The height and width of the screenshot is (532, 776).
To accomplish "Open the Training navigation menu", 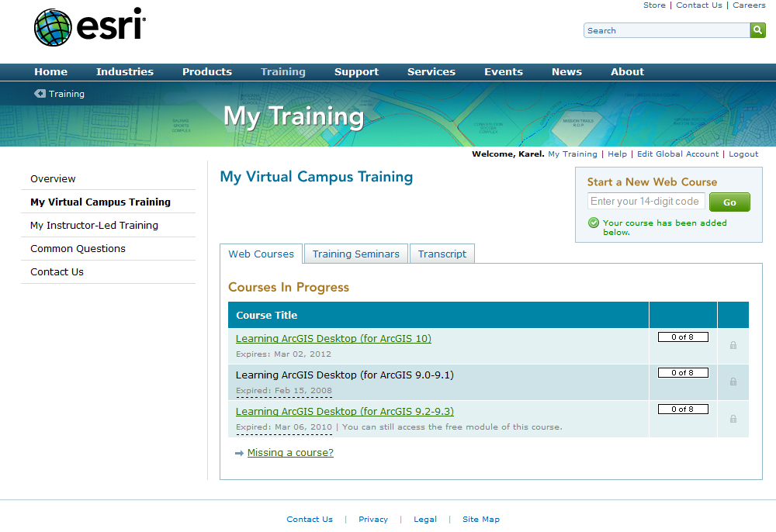I will pos(283,71).
